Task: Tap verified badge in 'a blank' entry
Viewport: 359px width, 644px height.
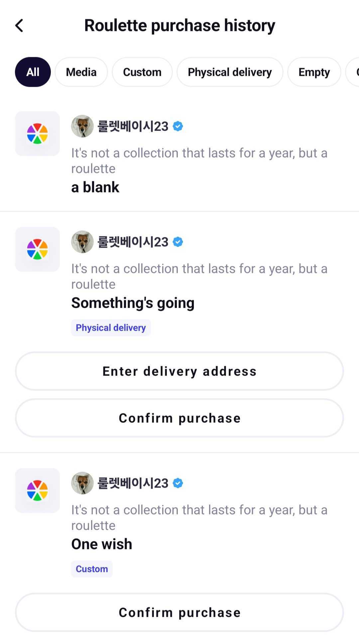Action: [x=178, y=126]
